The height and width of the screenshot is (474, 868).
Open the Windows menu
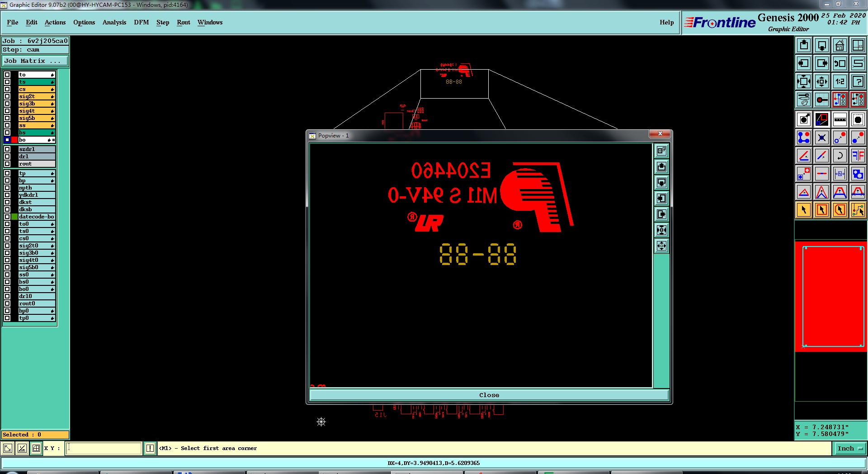tap(210, 22)
